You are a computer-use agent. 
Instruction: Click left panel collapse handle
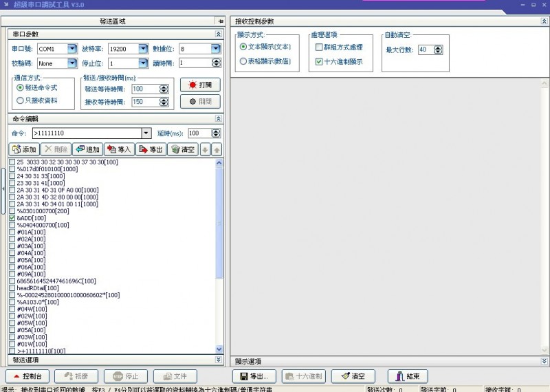[x=3, y=190]
